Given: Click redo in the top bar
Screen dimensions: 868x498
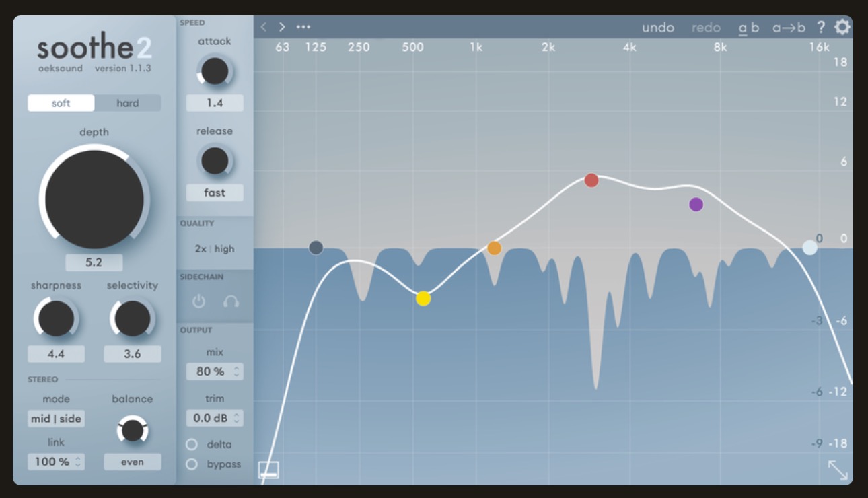Looking at the screenshot, I should [x=707, y=28].
